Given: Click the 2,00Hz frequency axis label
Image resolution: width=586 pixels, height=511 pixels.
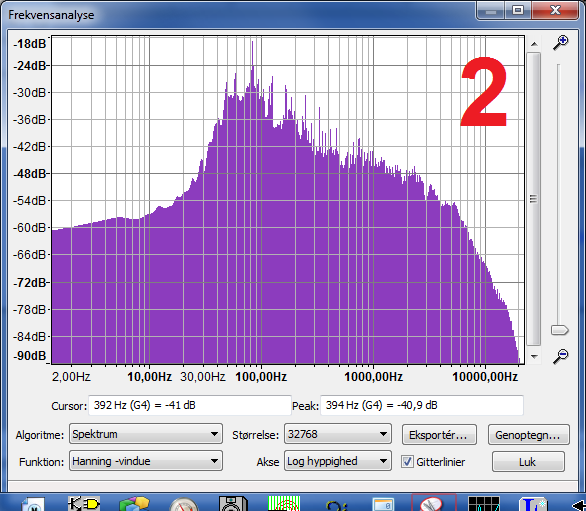Looking at the screenshot, I should [x=71, y=376].
